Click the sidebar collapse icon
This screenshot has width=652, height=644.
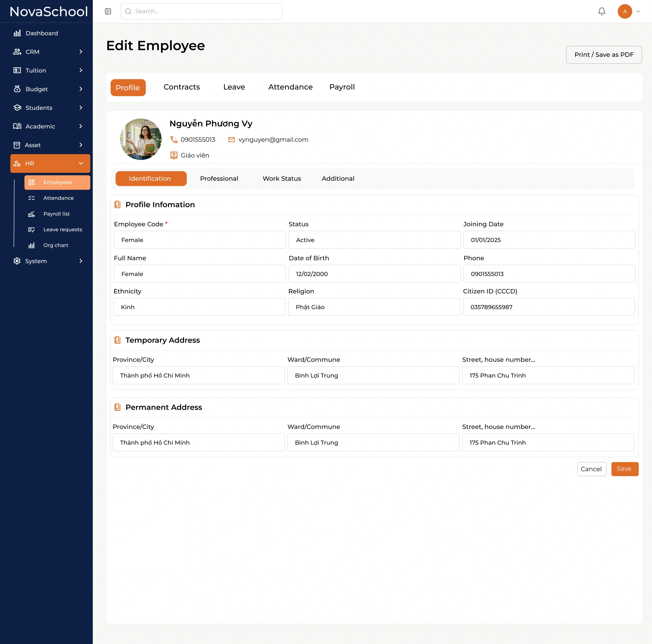pos(108,12)
